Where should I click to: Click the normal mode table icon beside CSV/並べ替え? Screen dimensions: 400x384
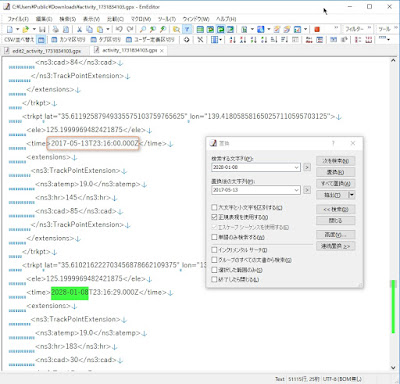coord(41,40)
